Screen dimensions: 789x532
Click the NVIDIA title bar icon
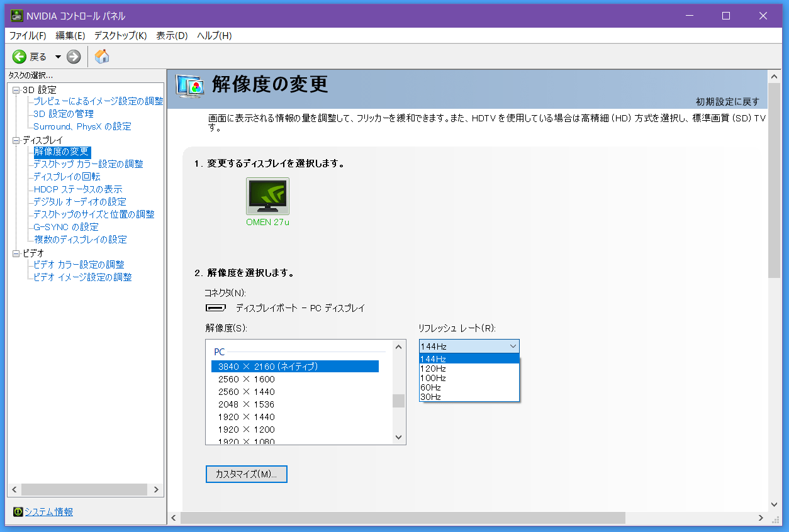pyautogui.click(x=17, y=16)
